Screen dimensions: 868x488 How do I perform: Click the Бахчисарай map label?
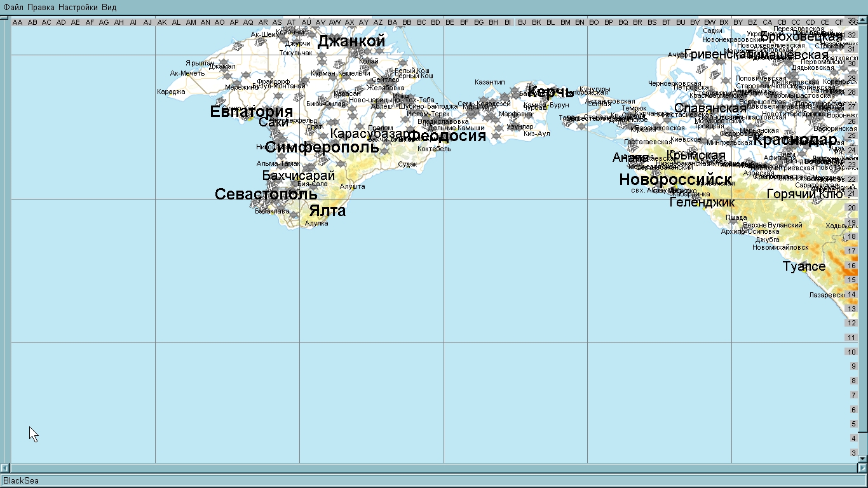click(x=299, y=175)
